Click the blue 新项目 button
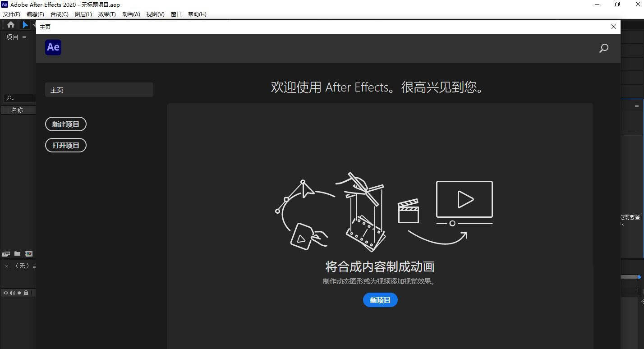Screen dimensions: 644x349 click(x=380, y=300)
